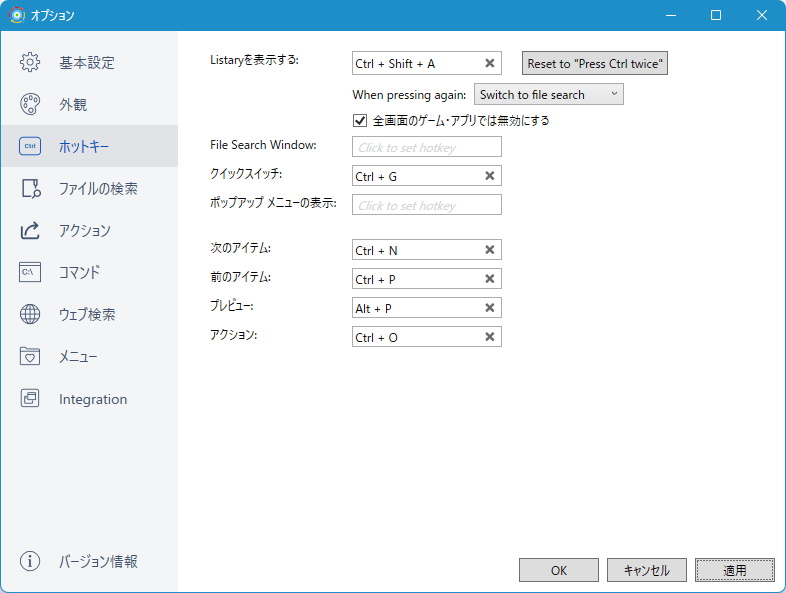Open the 基本設定 gear icon
The height and width of the screenshot is (593, 786).
click(30, 62)
